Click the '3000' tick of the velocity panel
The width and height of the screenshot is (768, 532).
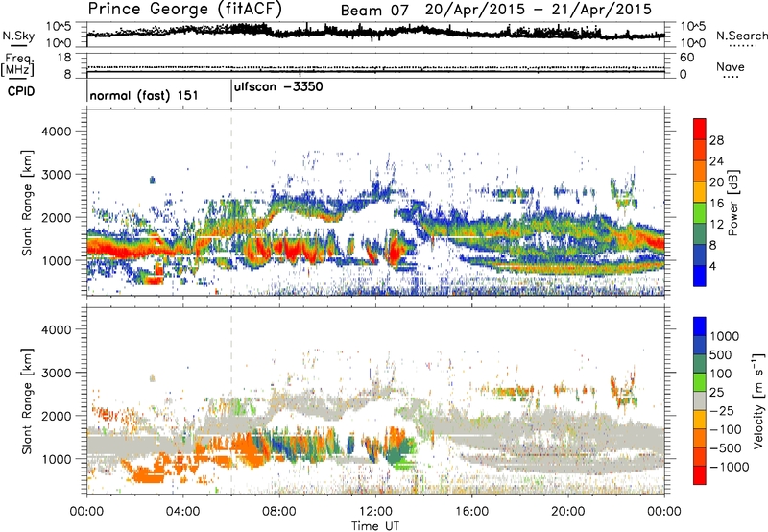point(56,373)
